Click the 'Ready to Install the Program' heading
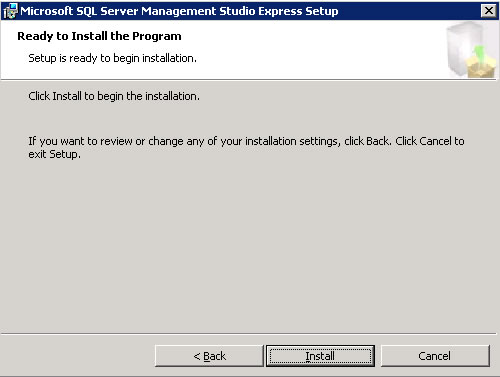The width and height of the screenshot is (500, 377). [x=99, y=36]
